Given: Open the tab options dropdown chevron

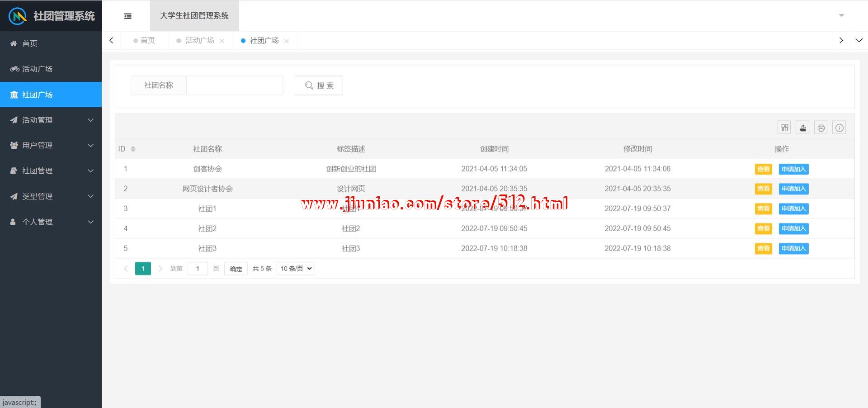Looking at the screenshot, I should coord(859,40).
